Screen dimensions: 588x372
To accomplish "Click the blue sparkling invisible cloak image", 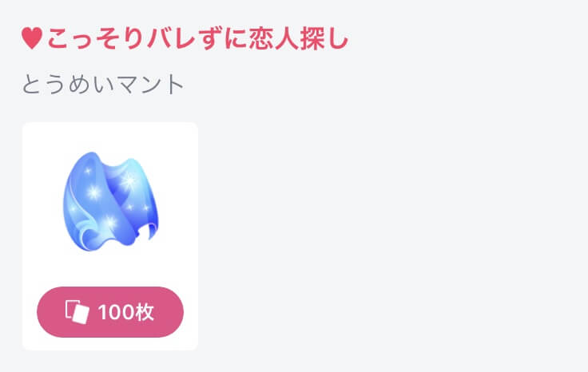I will 110,201.
